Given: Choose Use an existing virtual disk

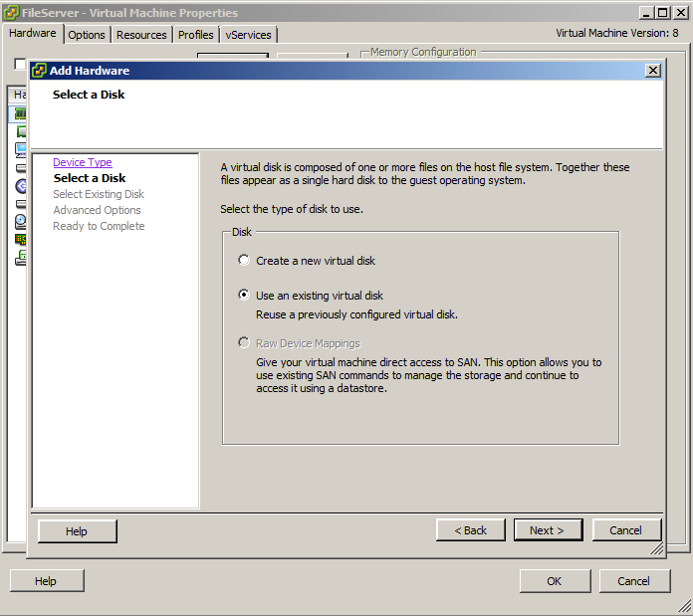Looking at the screenshot, I should coord(244,296).
